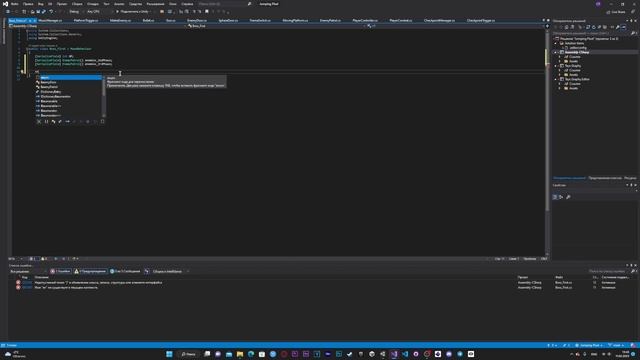Switch to the EnemyDoor.cs tab
This screenshot has height=360, width=640.
click(x=197, y=20)
